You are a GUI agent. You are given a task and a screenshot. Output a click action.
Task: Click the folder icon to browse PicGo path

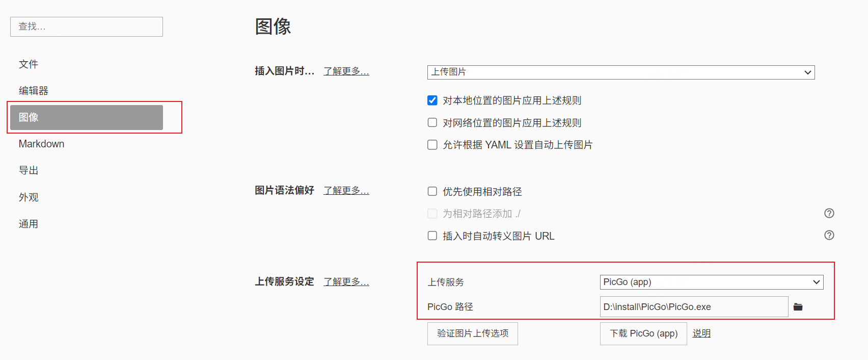click(798, 307)
